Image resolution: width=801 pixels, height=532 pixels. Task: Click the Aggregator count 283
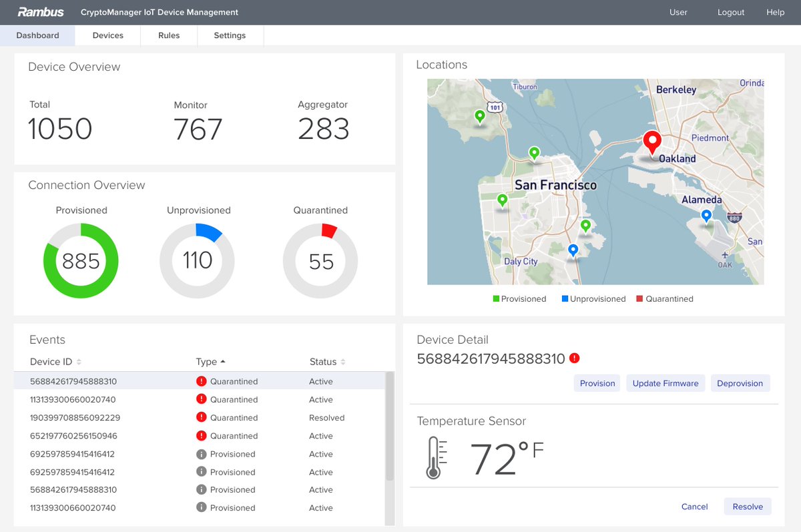[x=324, y=129]
